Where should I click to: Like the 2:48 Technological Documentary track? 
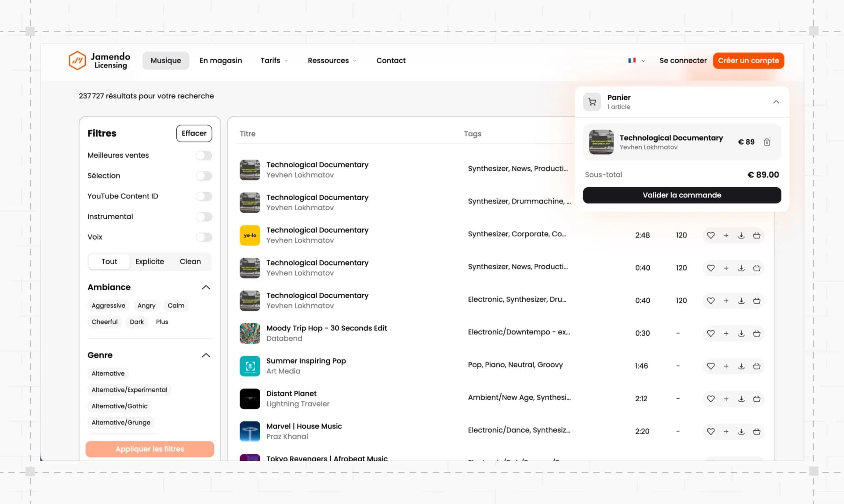click(x=711, y=235)
